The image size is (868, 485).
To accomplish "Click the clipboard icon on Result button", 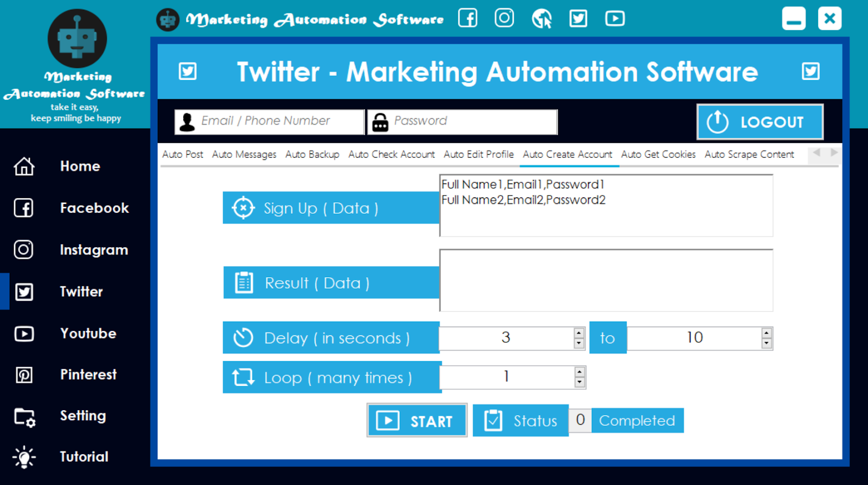I will click(x=244, y=282).
